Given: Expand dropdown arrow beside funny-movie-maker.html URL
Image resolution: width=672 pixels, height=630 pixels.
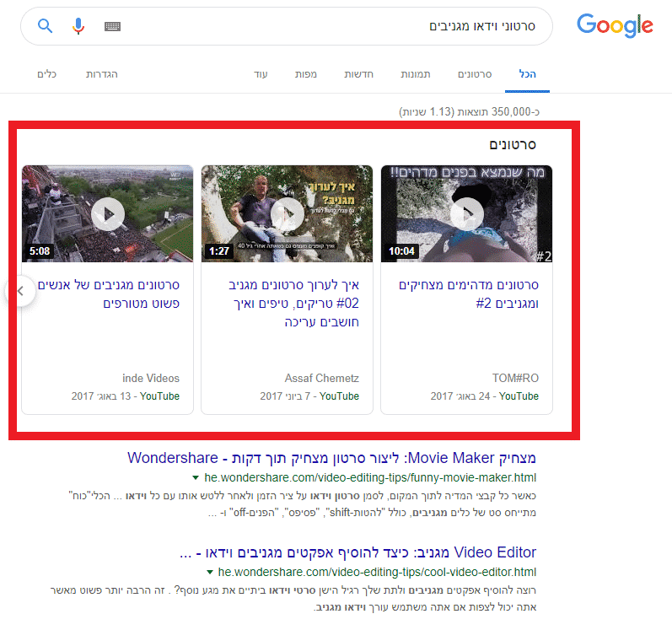Looking at the screenshot, I should [x=196, y=477].
